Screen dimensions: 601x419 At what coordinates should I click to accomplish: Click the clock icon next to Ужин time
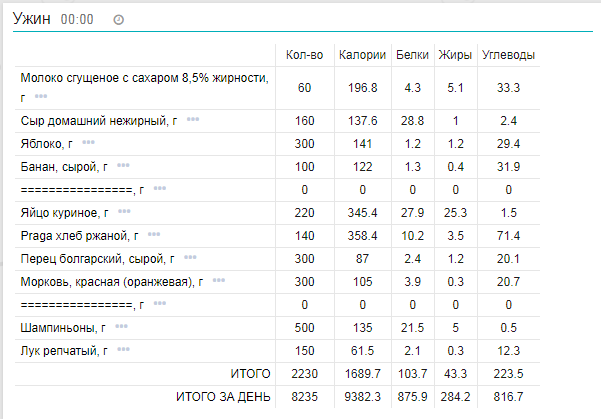point(119,20)
